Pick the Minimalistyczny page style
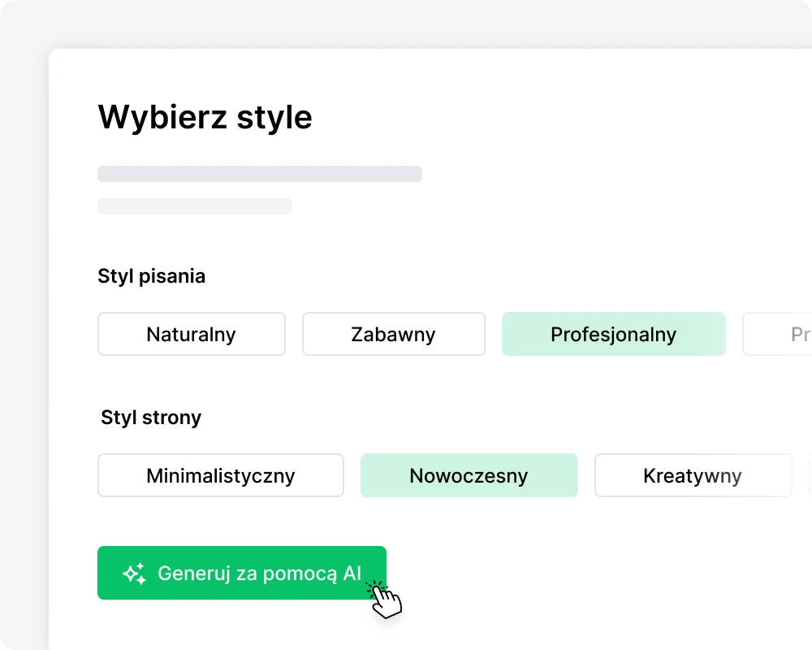Screen dimensions: 812x650 point(221,475)
